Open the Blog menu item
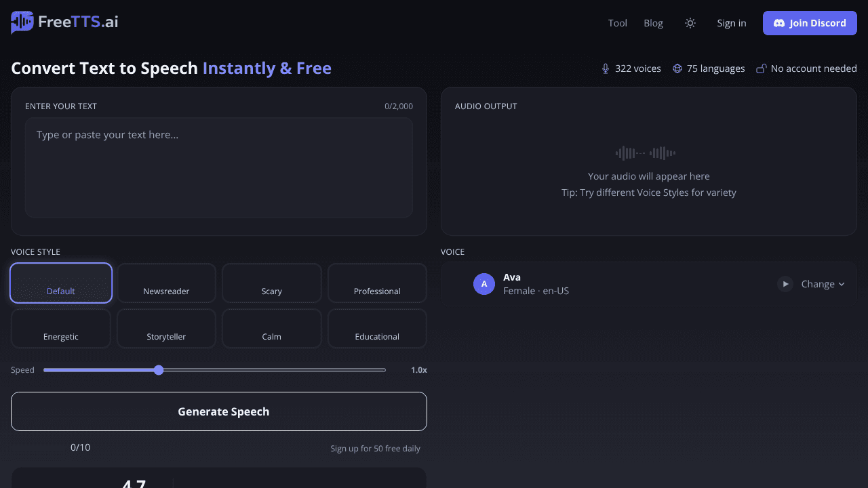868x488 pixels. [x=653, y=23]
